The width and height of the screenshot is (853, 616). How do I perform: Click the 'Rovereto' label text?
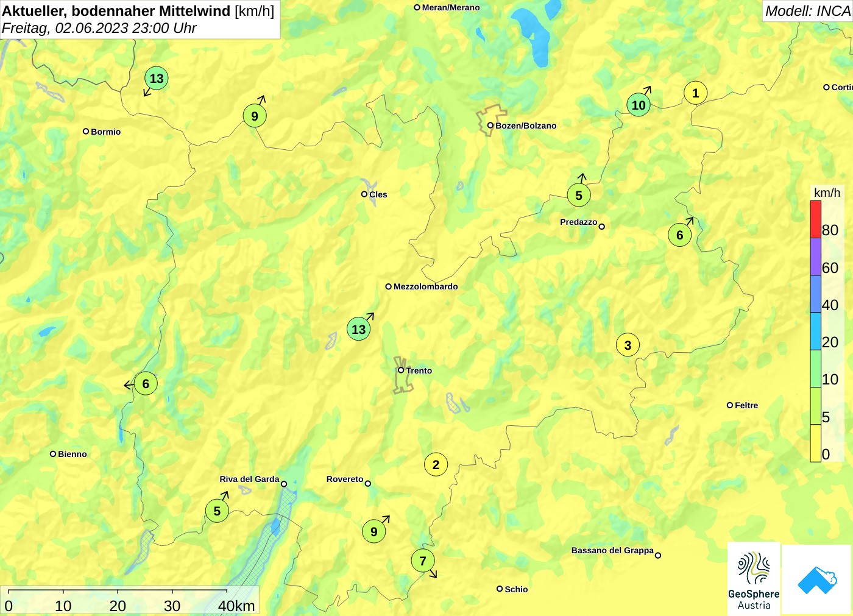(345, 479)
